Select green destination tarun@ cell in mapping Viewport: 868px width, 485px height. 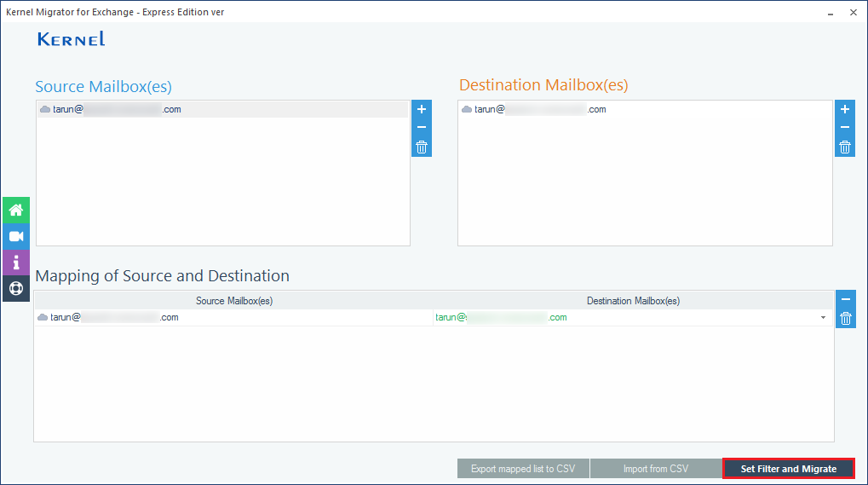coord(633,317)
